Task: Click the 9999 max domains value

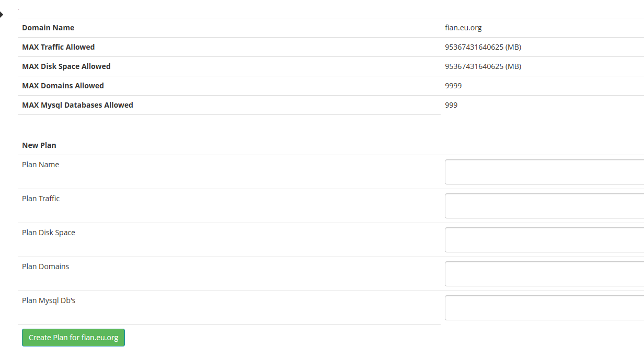Action: (x=453, y=86)
